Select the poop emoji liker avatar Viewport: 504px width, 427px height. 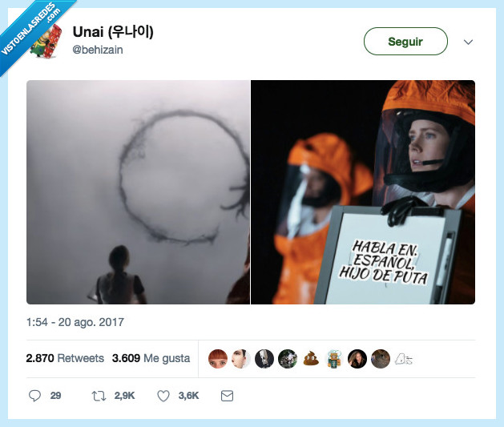tap(311, 359)
